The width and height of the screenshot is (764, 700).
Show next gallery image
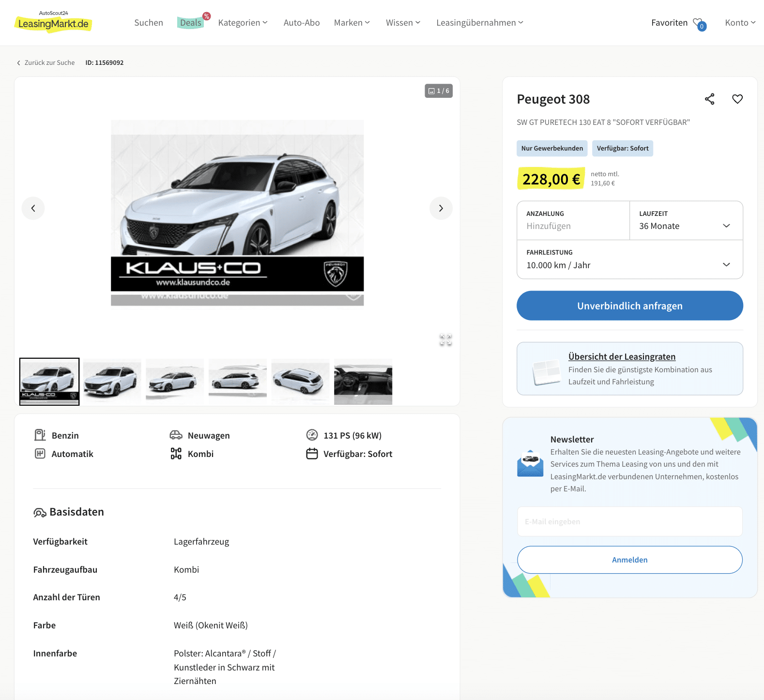click(441, 208)
